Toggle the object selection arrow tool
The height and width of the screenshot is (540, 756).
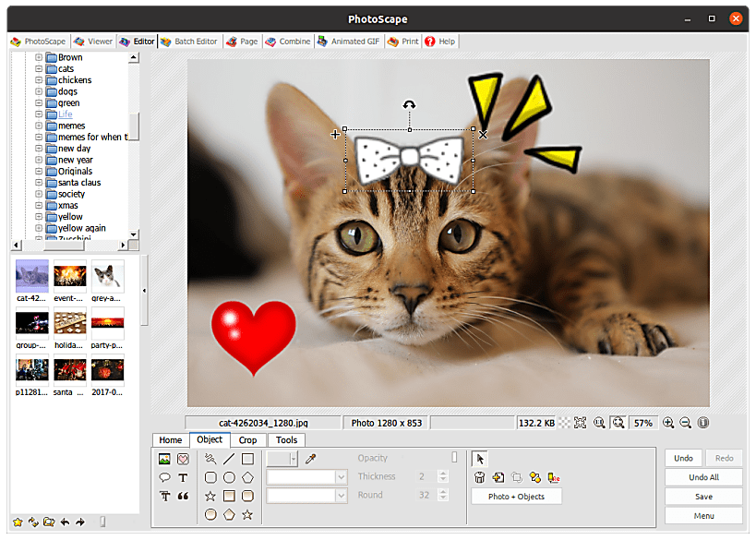pos(480,459)
